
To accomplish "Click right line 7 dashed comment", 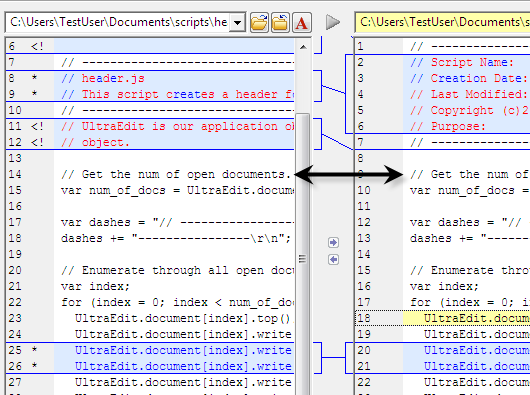I will (x=470, y=142).
